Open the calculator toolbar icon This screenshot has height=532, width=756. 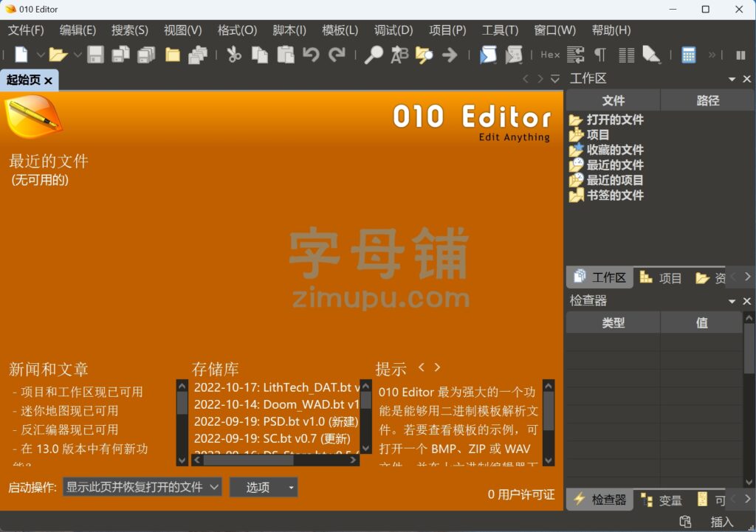[x=689, y=55]
